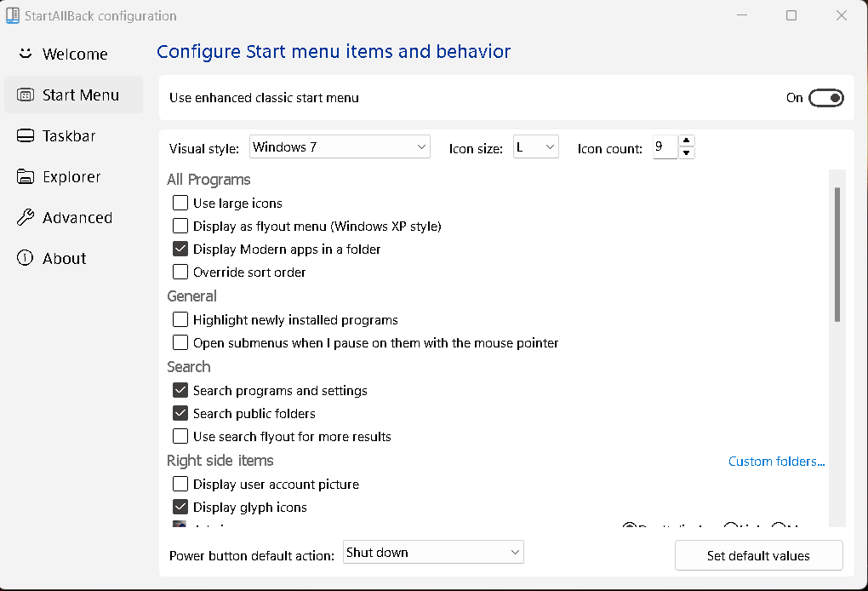
Task: Expand the Icon size dropdown
Action: [536, 146]
